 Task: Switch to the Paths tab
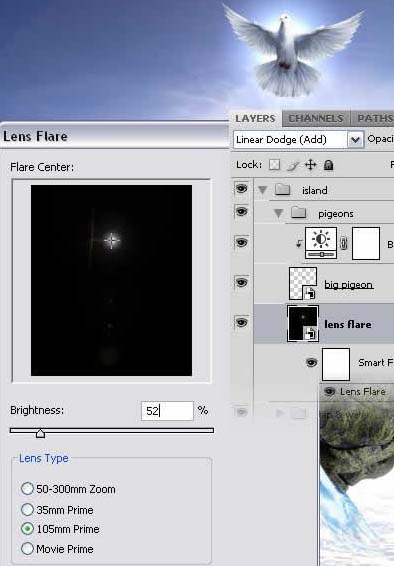point(372,118)
